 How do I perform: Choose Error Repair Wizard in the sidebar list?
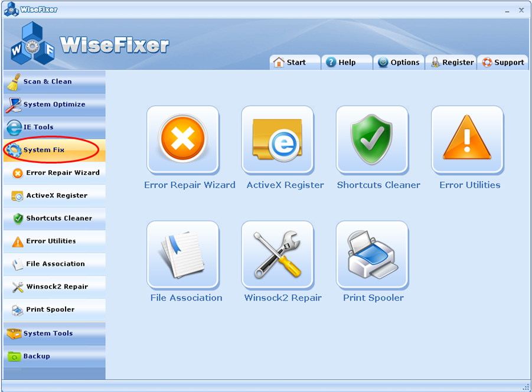55,173
